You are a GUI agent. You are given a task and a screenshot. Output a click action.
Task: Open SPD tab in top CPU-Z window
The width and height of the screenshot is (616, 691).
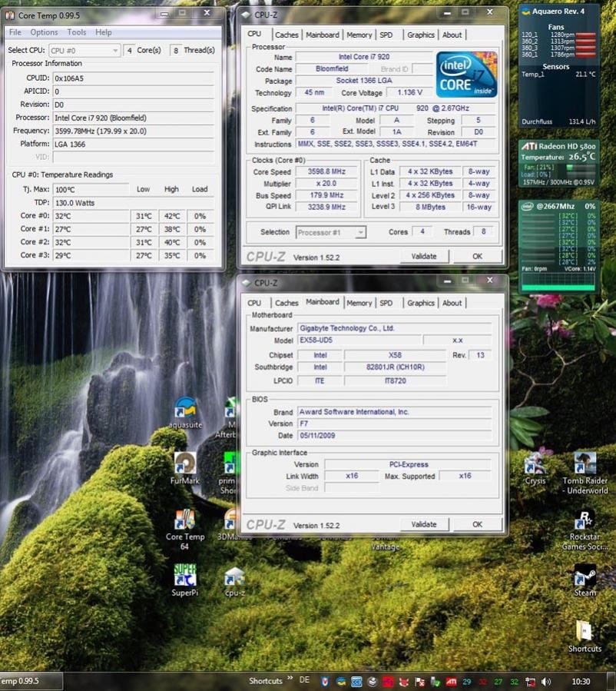coord(386,35)
